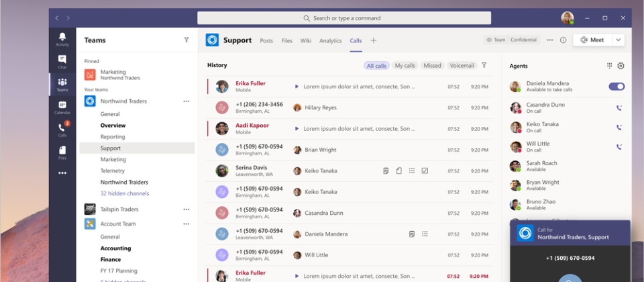The image size is (644, 282).
Task: Go back with the title bar arrow
Action: tap(56, 18)
